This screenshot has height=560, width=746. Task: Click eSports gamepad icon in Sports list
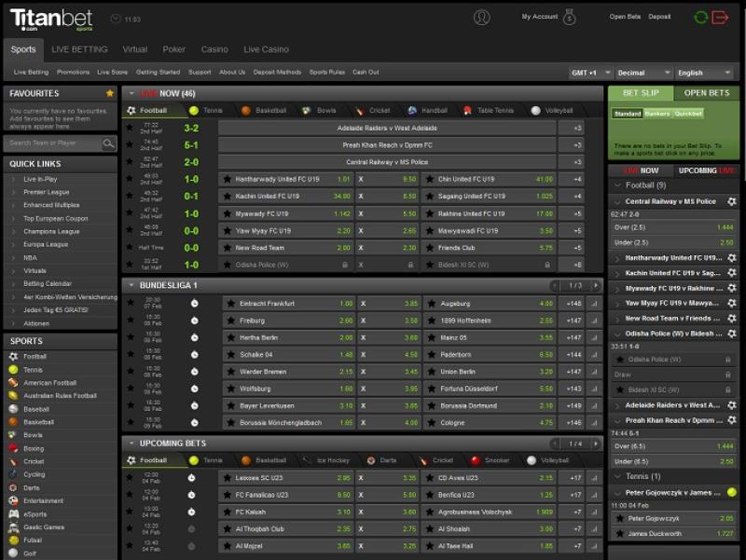(13, 514)
